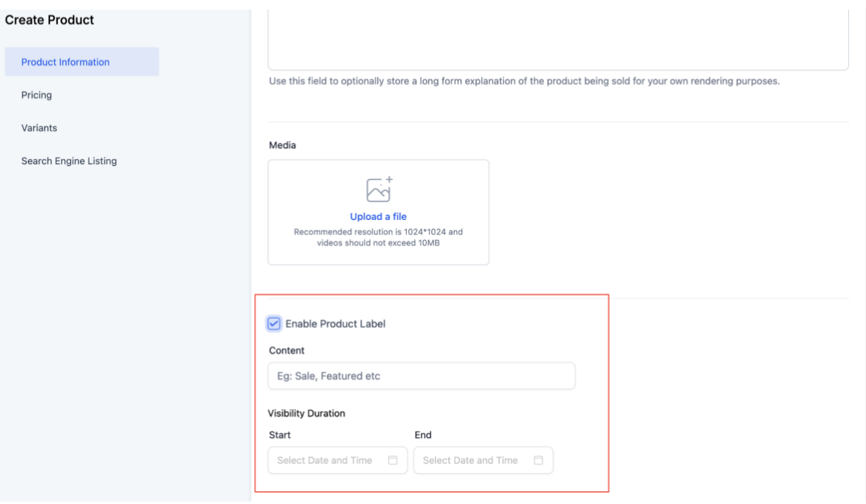Navigate to Search Engine Listing

[69, 161]
